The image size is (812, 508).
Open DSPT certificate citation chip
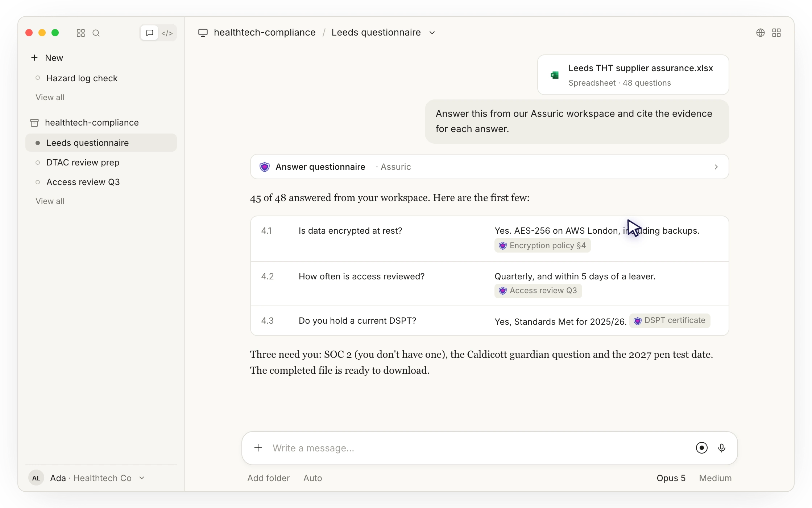[670, 321]
